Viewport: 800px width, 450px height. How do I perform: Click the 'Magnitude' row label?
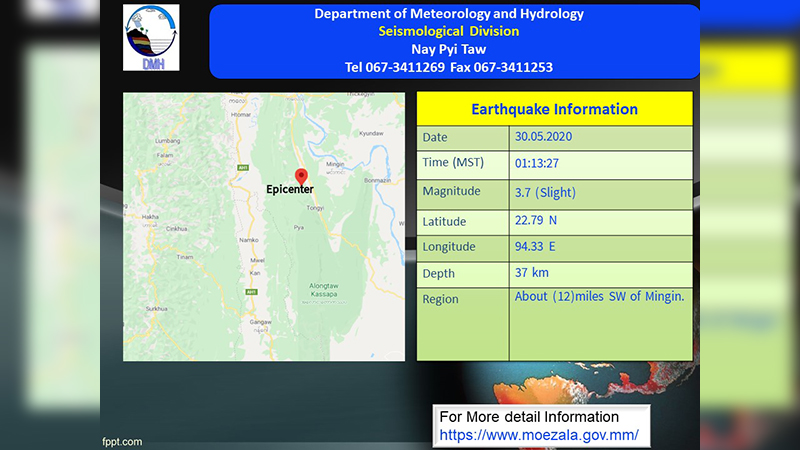452,191
